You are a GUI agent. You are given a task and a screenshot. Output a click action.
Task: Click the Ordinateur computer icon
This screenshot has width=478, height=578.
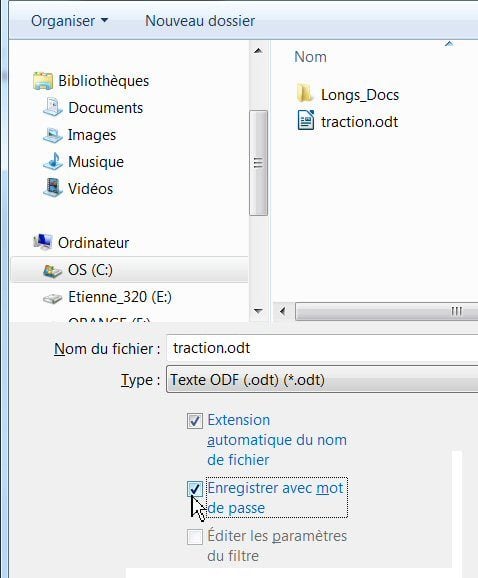tap(43, 243)
